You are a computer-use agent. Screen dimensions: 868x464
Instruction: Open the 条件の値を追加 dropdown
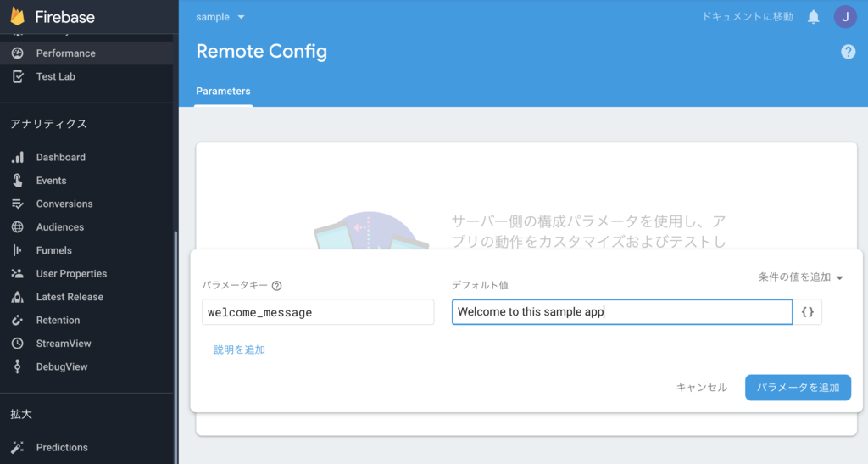[x=800, y=277]
